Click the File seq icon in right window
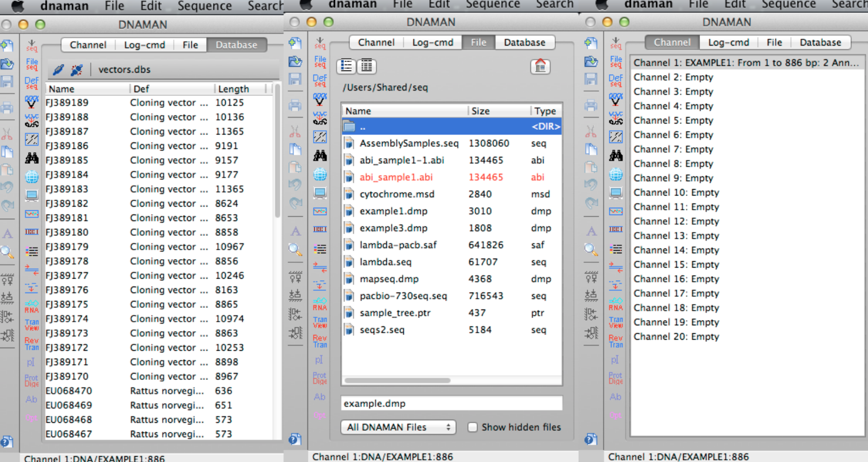The height and width of the screenshot is (462, 868). (x=616, y=61)
